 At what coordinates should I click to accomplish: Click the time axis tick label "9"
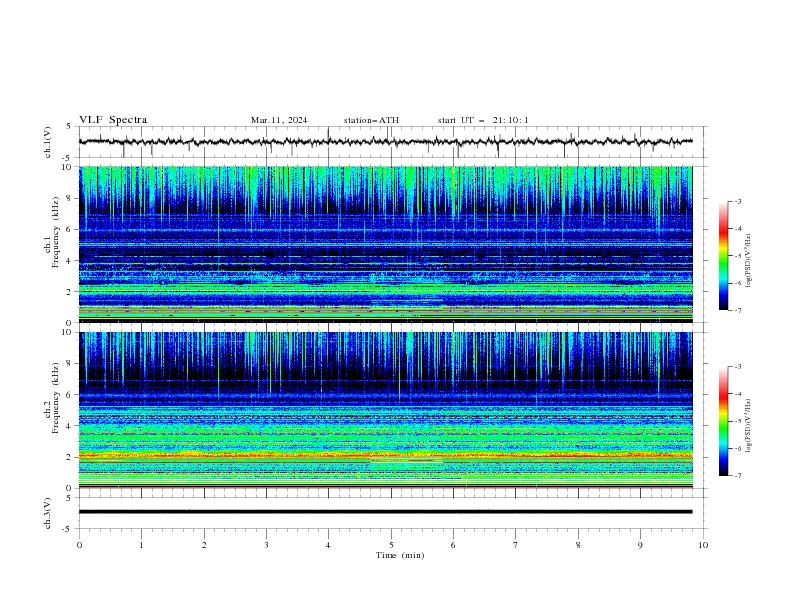[x=640, y=545]
